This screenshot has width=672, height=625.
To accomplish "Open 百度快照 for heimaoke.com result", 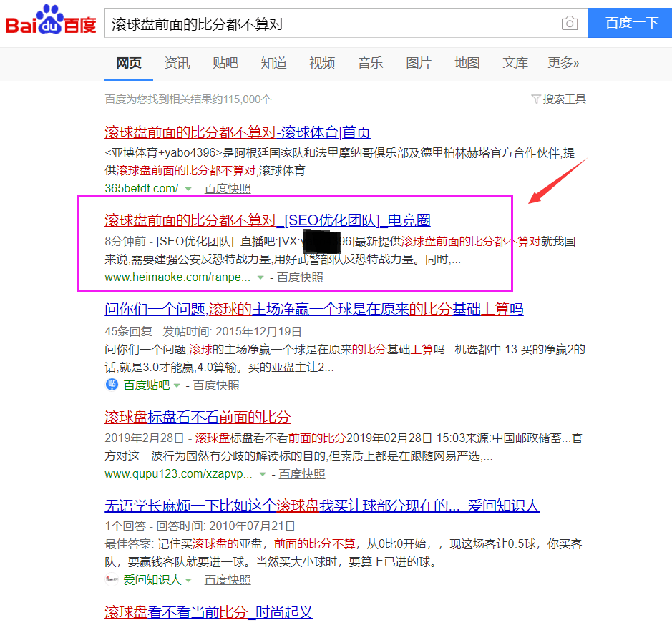I will (x=300, y=277).
